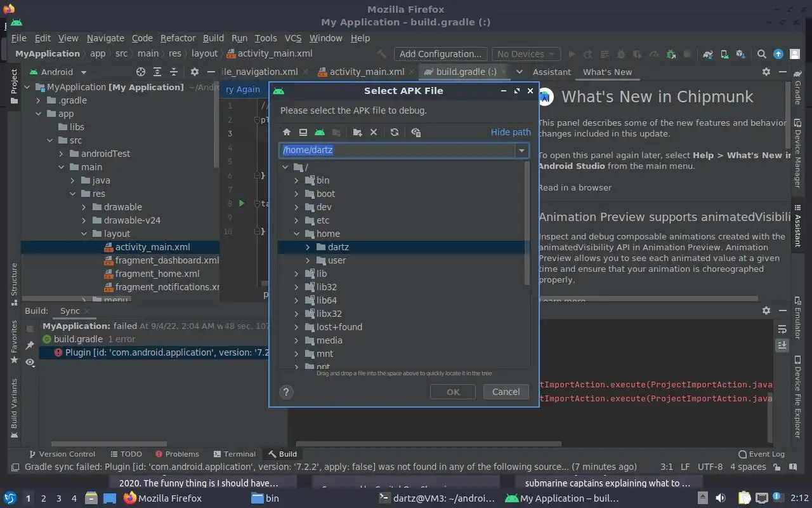Pin the Build tab icon
812x508 pixels.
tap(30, 345)
